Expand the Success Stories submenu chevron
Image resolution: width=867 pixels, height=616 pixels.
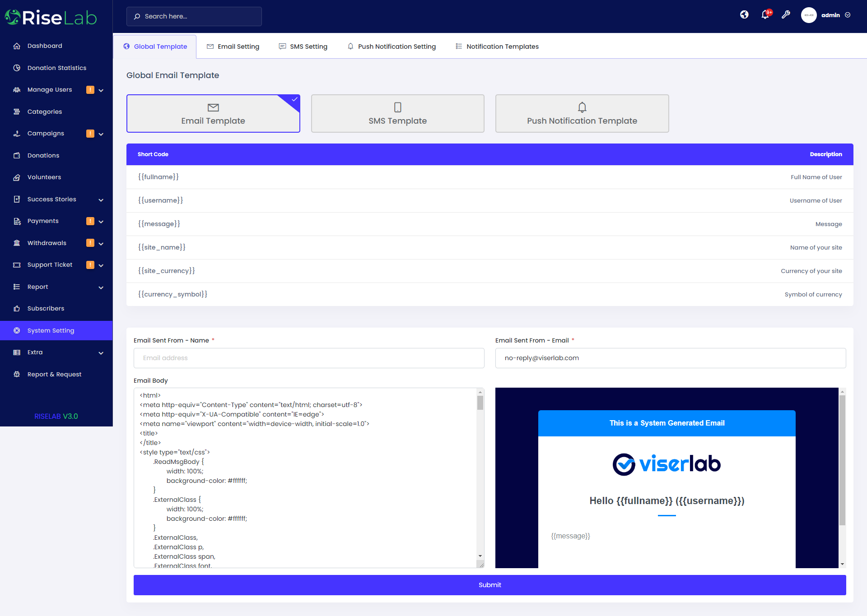(x=101, y=200)
